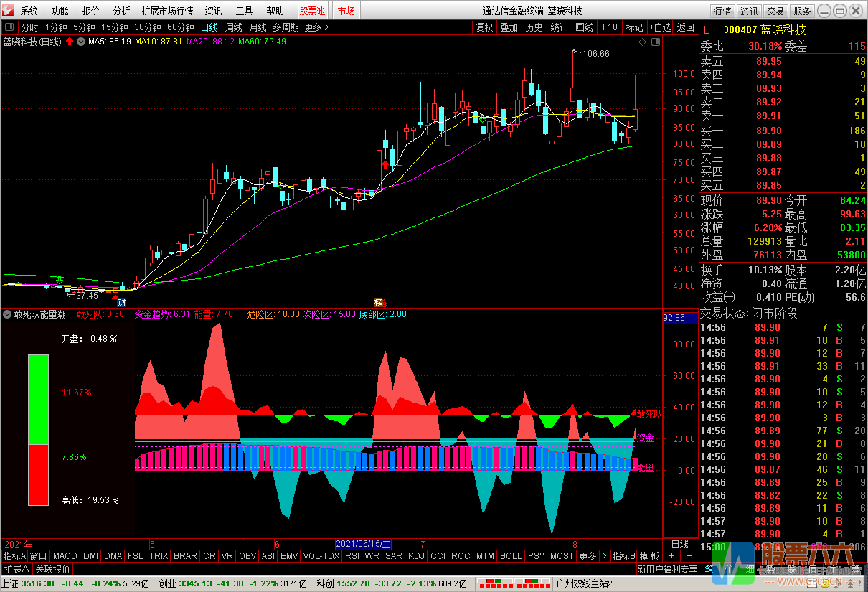Open the 系统 menu
Viewport: 868px width, 592px height.
(x=29, y=11)
